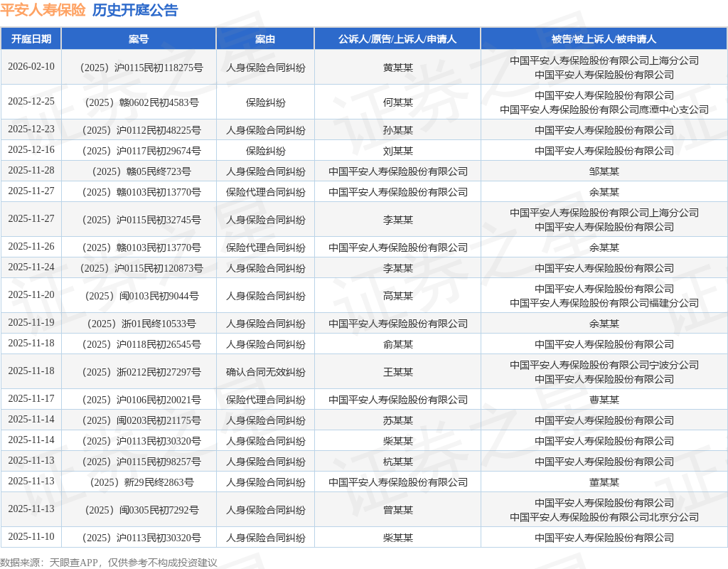Image resolution: width=728 pixels, height=569 pixels.
Task: Select the date cell 2025-11-10
Action: pos(31,536)
